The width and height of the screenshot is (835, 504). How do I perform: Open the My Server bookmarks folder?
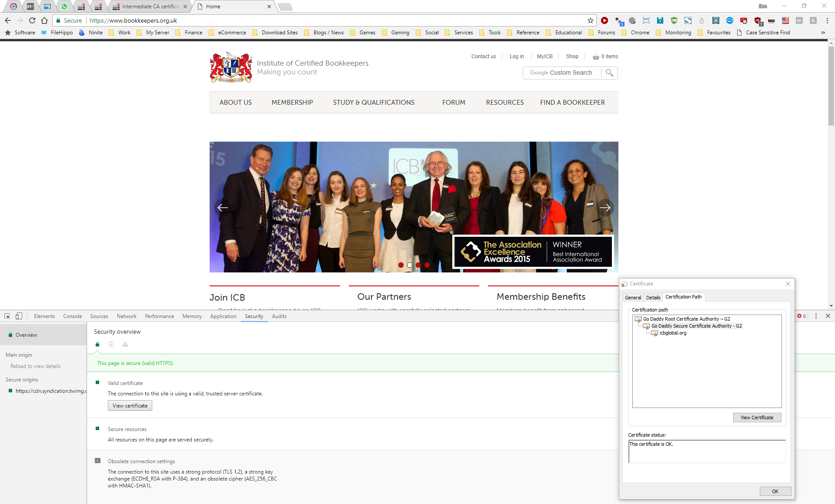tap(153, 33)
